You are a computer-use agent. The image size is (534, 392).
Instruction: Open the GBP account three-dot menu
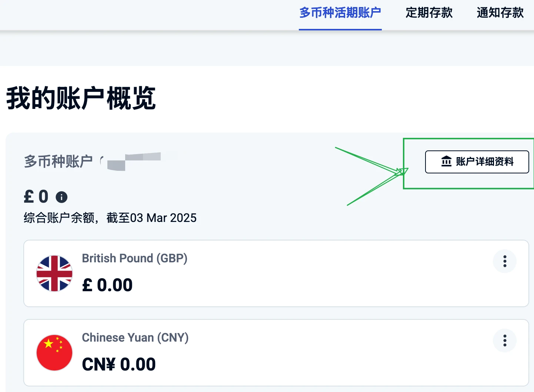click(505, 261)
